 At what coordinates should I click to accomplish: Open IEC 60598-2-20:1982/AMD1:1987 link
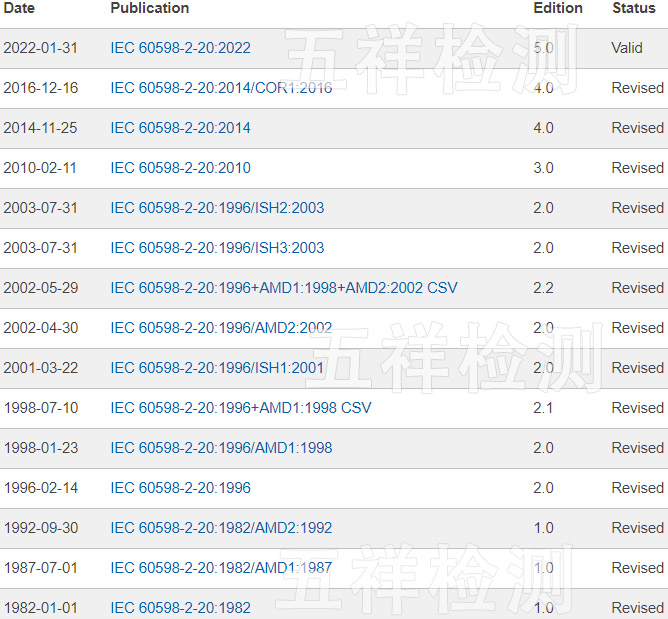pos(221,568)
